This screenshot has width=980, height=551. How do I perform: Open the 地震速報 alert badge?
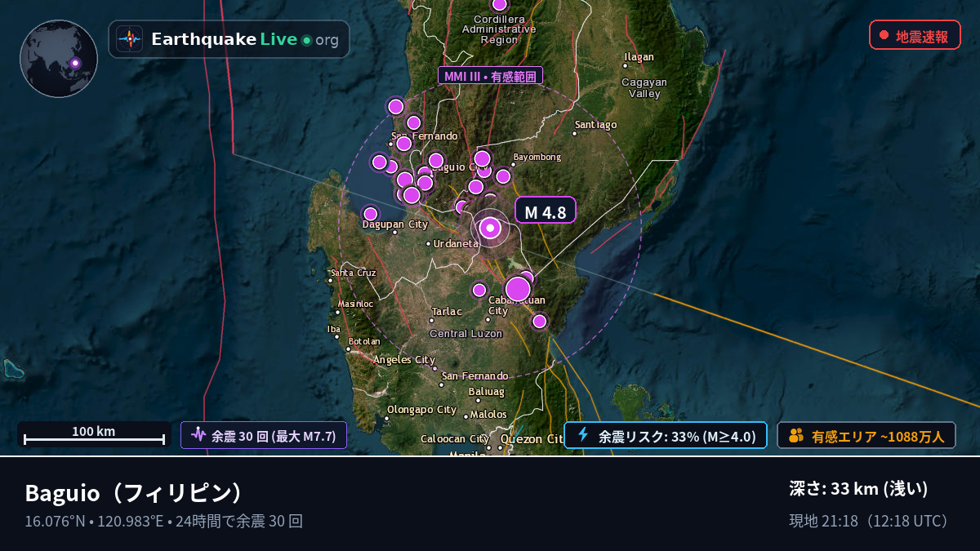(915, 35)
